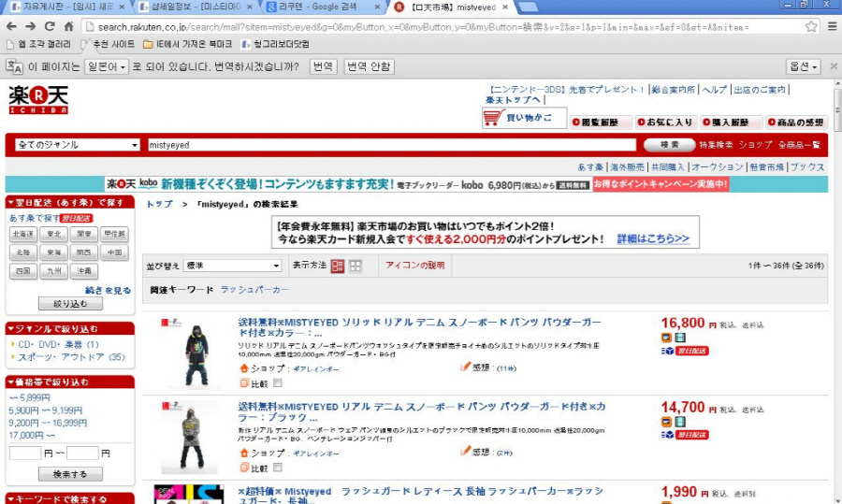The width and height of the screenshot is (842, 504).
Task: Open Chrome menu hamburger icon
Action: click(x=832, y=26)
